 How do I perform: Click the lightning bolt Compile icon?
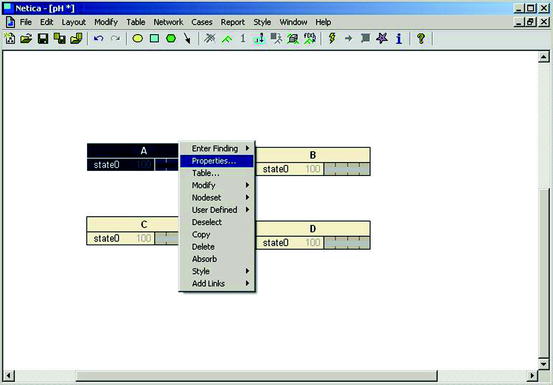coord(332,38)
